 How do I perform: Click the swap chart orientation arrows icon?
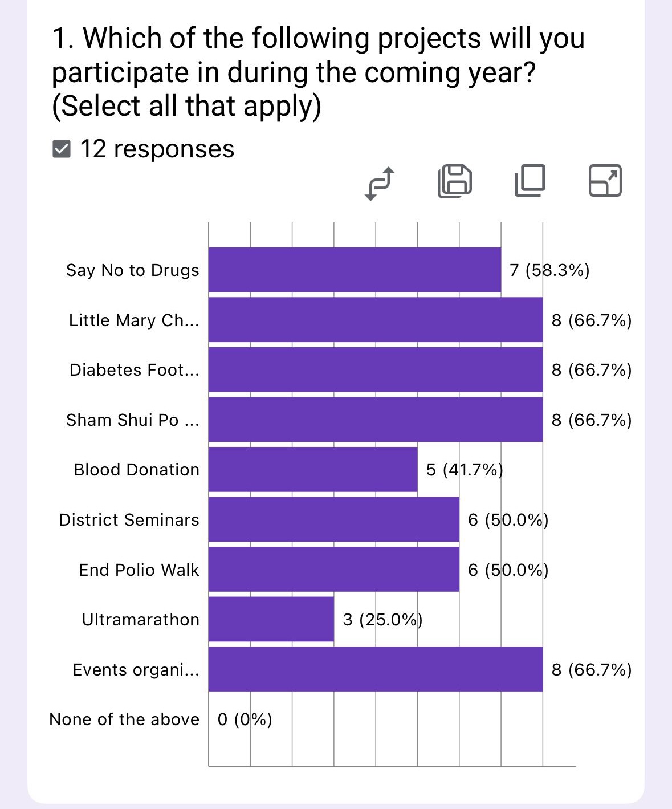[x=380, y=183]
